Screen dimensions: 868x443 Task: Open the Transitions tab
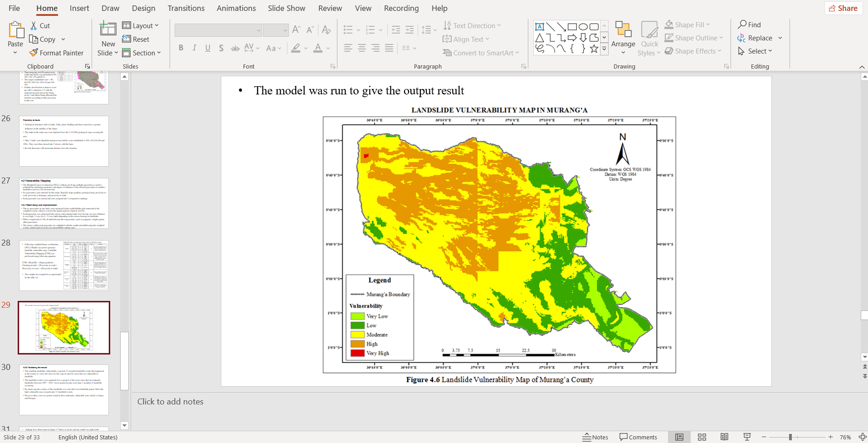tap(186, 8)
